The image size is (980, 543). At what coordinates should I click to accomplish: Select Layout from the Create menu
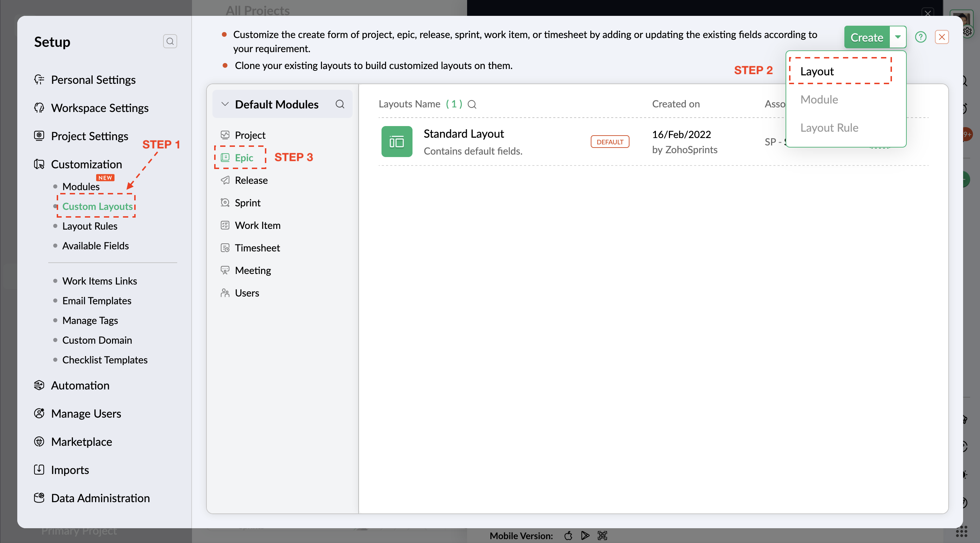click(x=817, y=71)
